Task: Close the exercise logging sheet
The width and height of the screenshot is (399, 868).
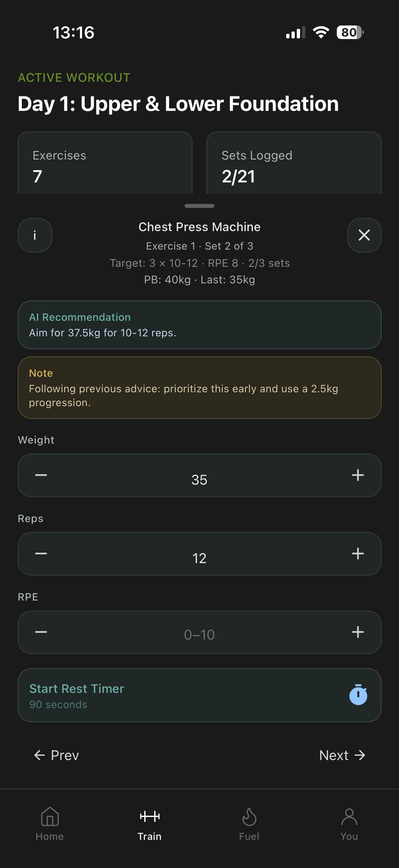Action: tap(364, 235)
